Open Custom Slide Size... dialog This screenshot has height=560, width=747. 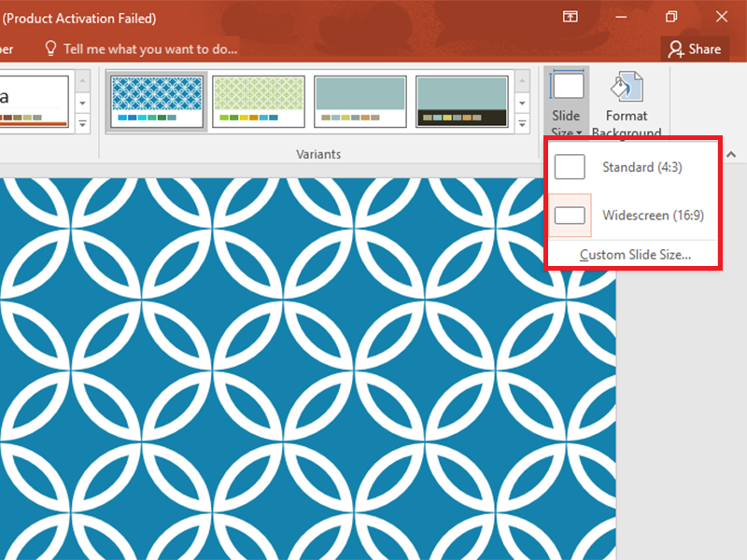634,255
